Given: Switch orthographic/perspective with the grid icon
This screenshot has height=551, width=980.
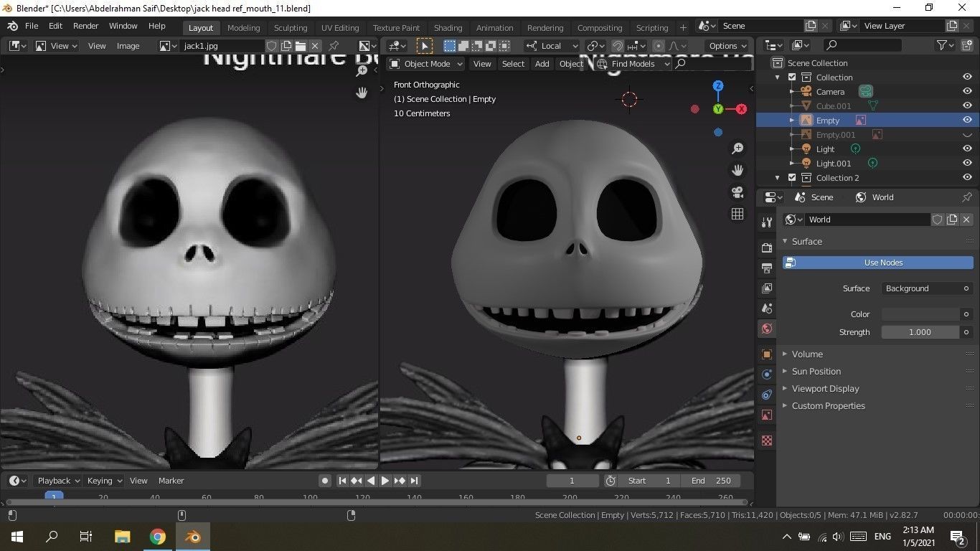Looking at the screenshot, I should [738, 214].
